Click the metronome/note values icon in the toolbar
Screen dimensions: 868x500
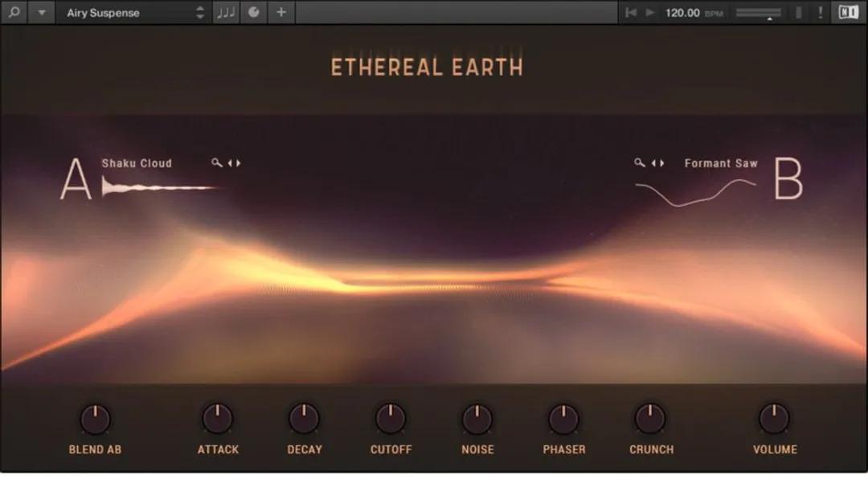coord(225,13)
